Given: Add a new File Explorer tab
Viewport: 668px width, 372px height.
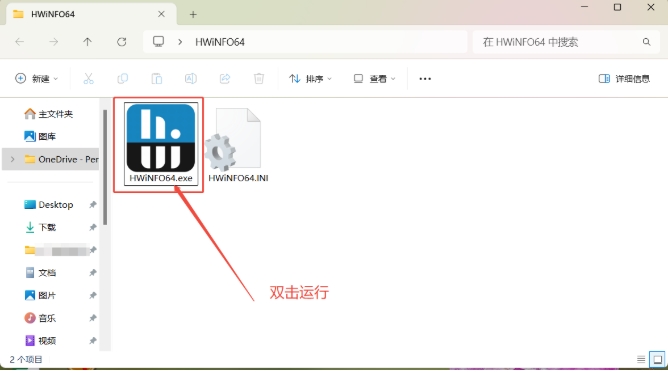Looking at the screenshot, I should (x=193, y=14).
